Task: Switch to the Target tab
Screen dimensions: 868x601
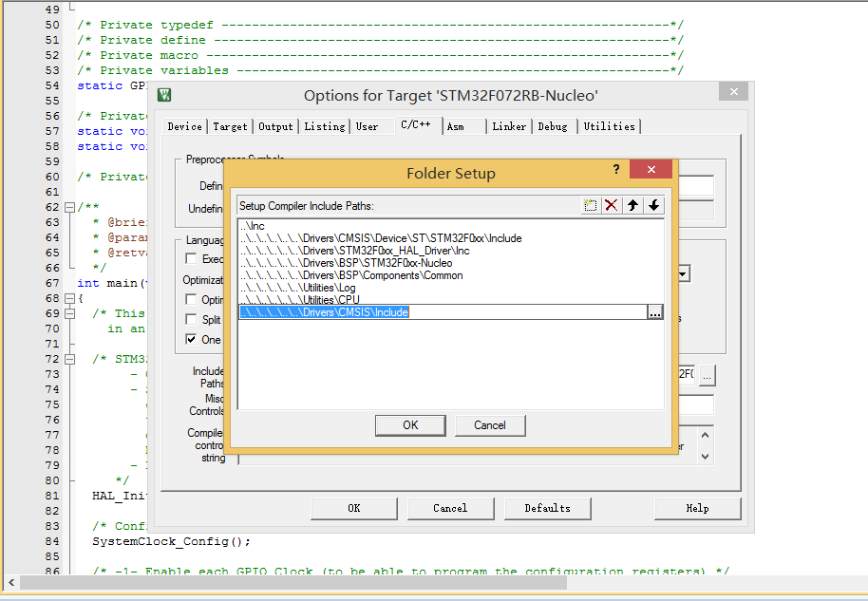Action: (230, 126)
